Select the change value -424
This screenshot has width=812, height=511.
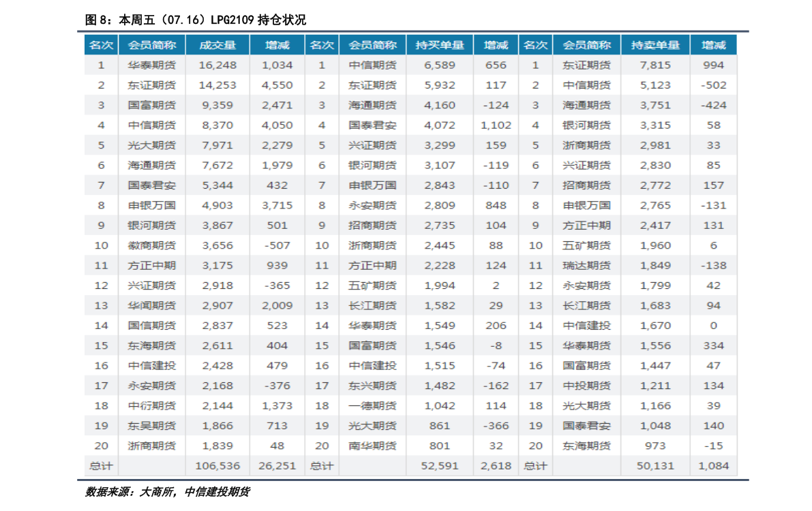713,105
